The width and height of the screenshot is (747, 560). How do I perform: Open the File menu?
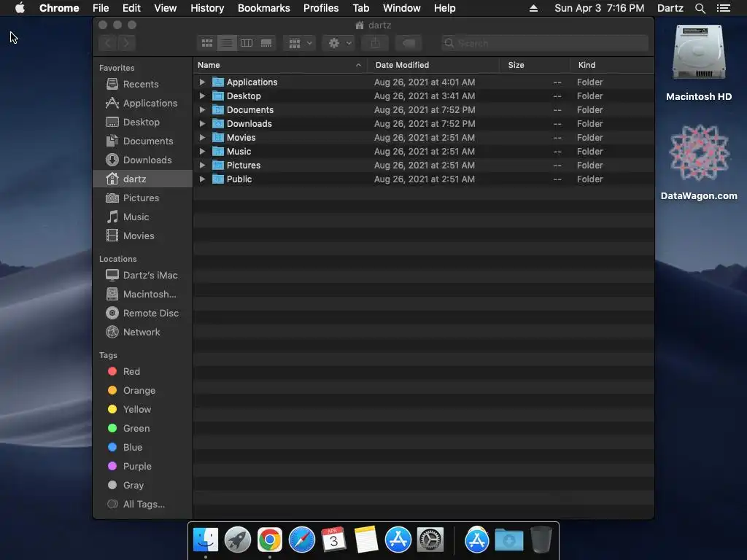pos(101,8)
